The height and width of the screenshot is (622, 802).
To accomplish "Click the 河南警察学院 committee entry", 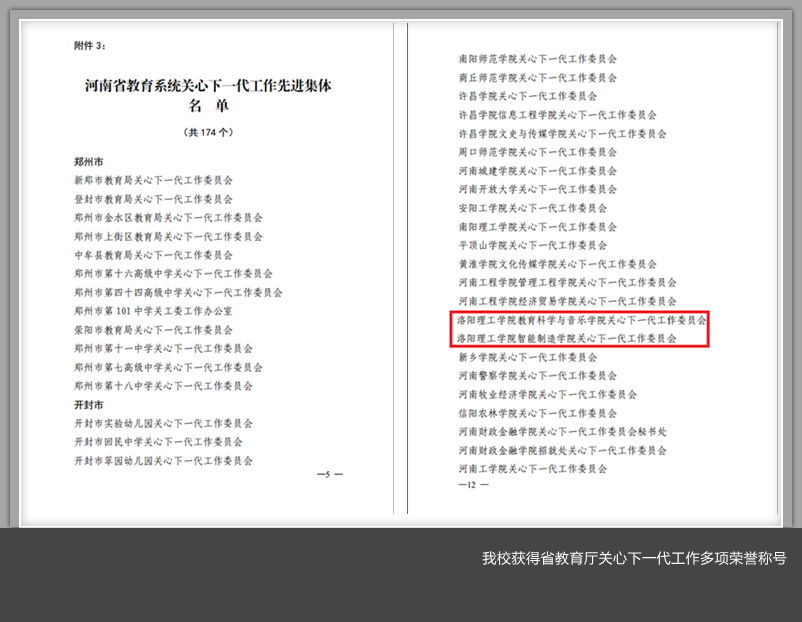I will pos(537,376).
